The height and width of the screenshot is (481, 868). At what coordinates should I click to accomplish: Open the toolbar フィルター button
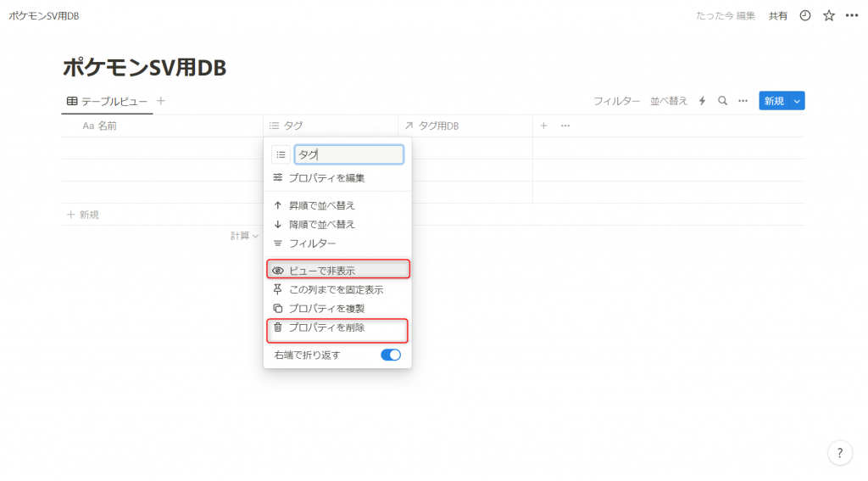(617, 101)
